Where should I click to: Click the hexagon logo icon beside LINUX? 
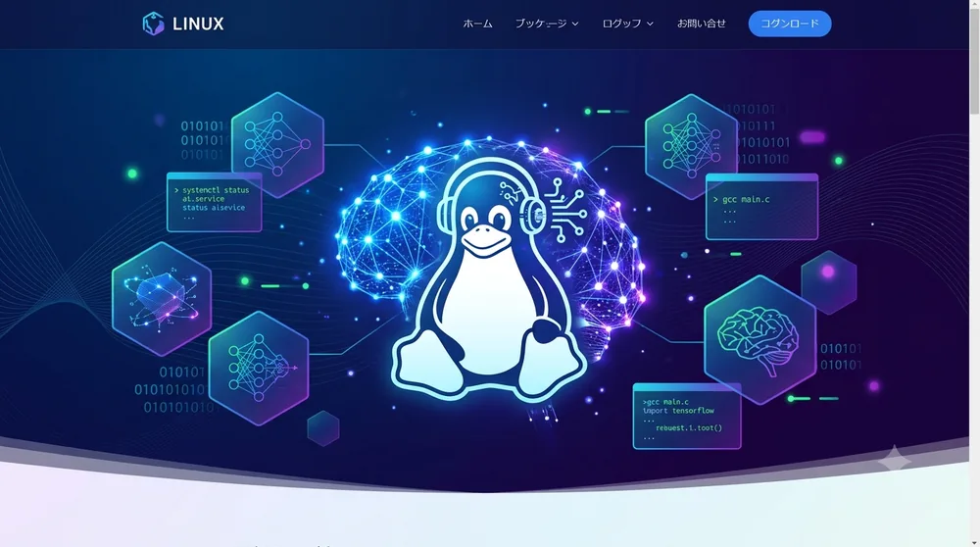coord(153,24)
